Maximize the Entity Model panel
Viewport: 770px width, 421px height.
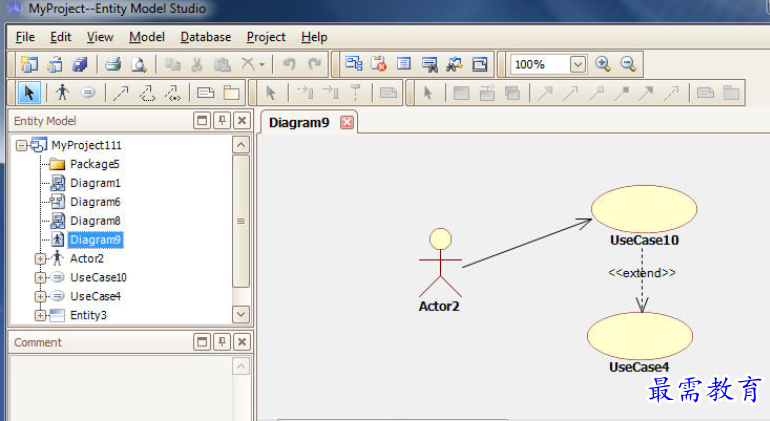click(202, 120)
